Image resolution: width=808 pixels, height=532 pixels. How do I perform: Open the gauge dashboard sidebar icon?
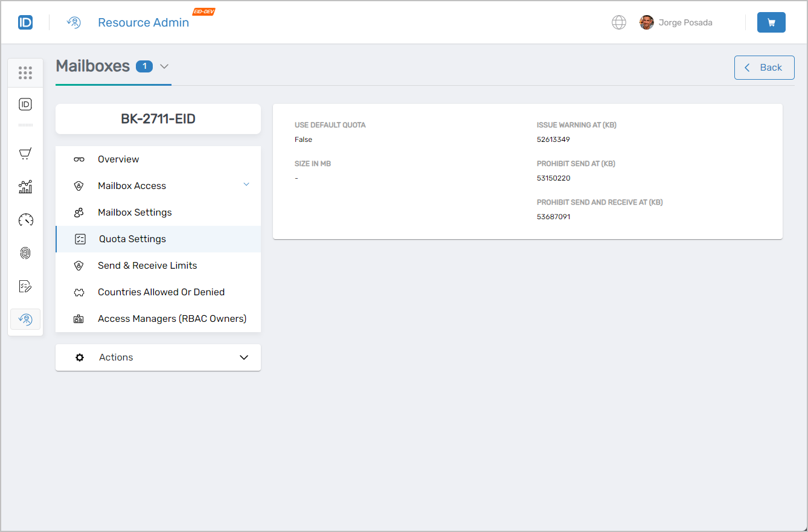pyautogui.click(x=25, y=220)
